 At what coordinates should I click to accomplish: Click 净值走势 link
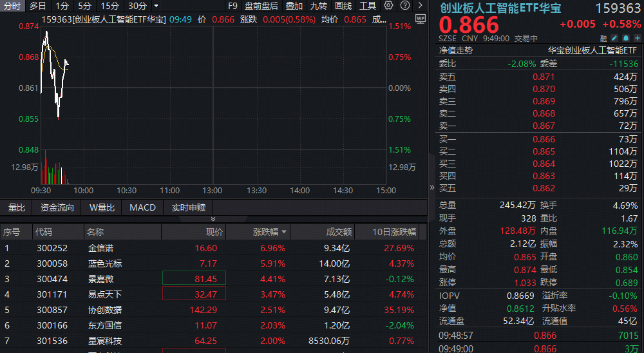coord(456,50)
